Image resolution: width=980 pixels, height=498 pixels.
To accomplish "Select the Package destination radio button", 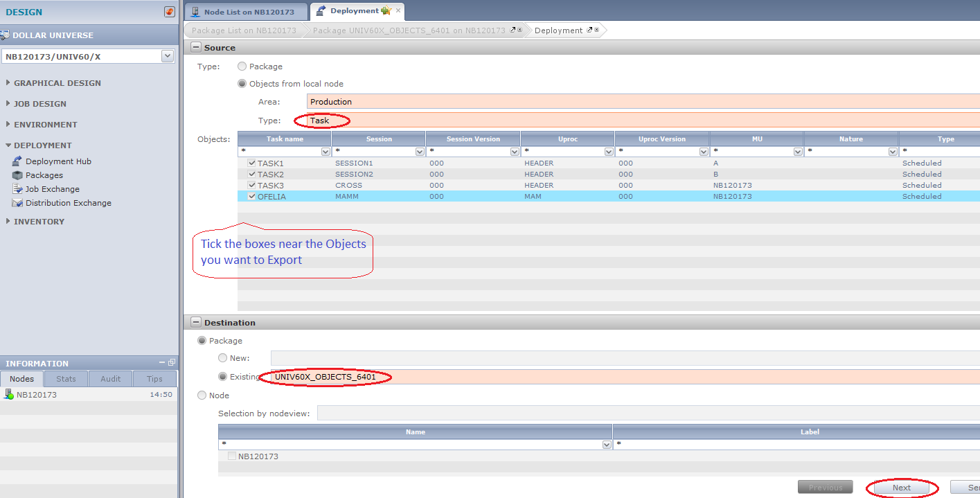I will coord(202,341).
